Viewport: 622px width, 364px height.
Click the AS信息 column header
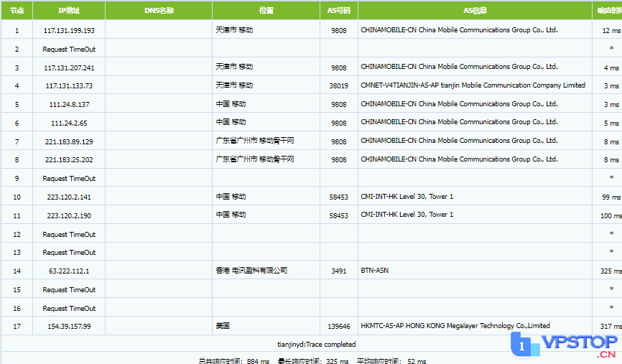(475, 10)
